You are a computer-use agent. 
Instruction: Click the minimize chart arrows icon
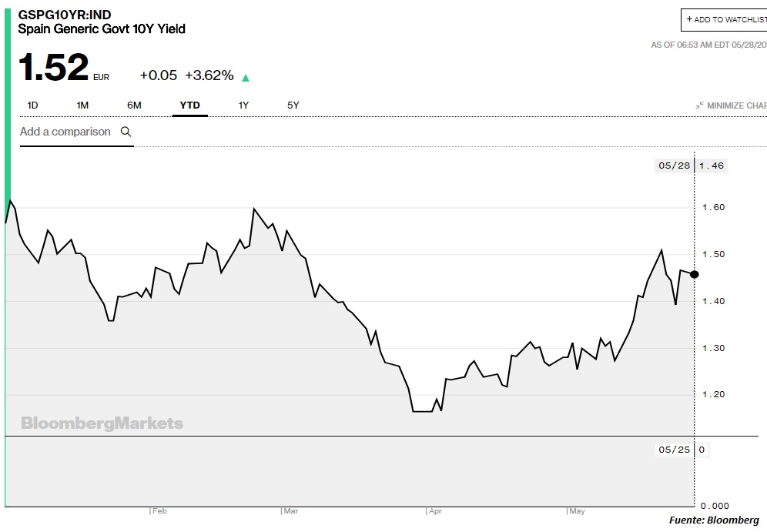(x=699, y=105)
